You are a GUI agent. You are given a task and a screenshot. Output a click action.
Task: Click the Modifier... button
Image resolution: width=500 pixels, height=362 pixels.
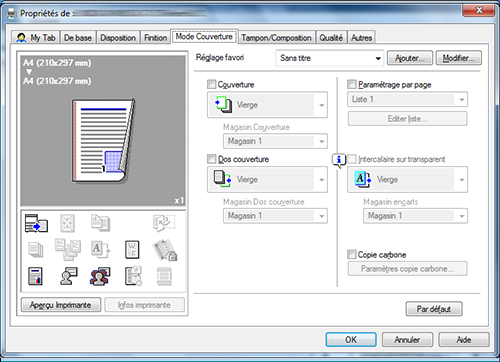(459, 58)
